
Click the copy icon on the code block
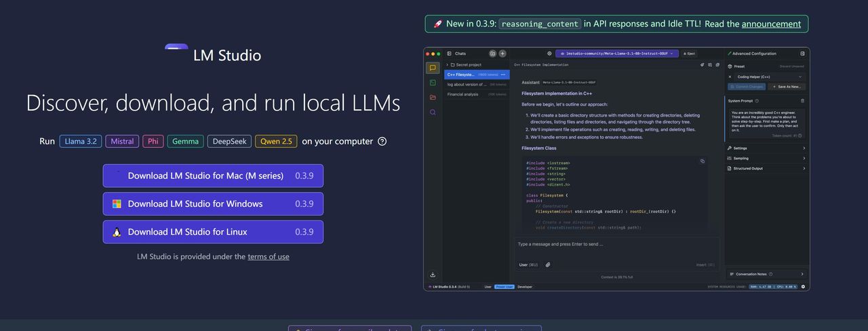pos(703,161)
